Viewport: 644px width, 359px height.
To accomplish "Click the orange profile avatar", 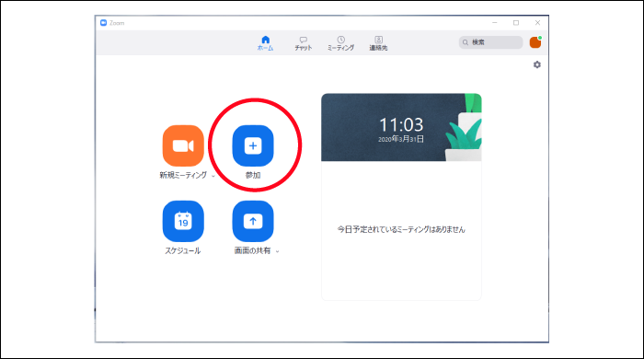I will pyautogui.click(x=535, y=42).
